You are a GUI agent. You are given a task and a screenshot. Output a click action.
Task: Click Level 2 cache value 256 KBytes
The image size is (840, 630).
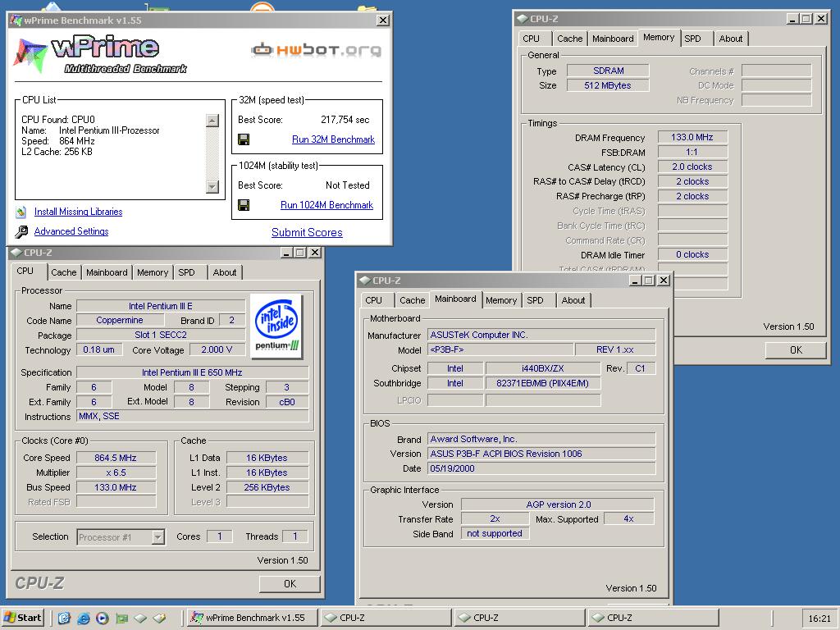(267, 487)
